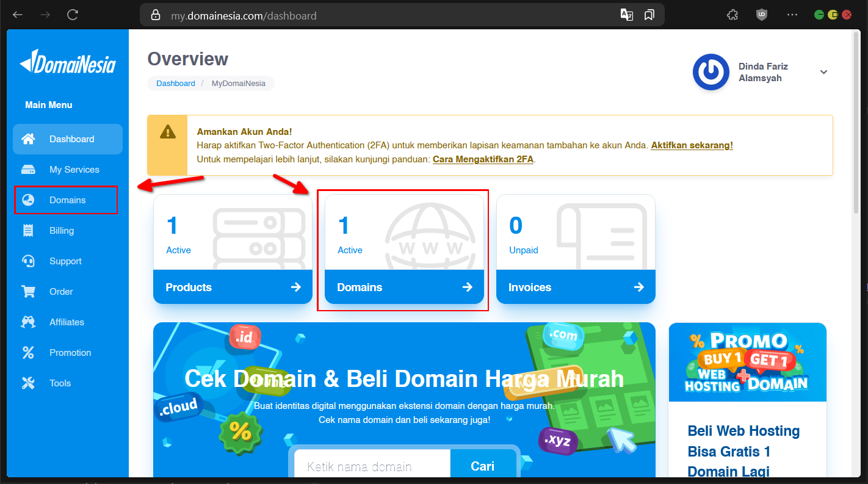The width and height of the screenshot is (868, 484).
Task: Click the Aktifkan sekarang! link
Action: [x=692, y=145]
